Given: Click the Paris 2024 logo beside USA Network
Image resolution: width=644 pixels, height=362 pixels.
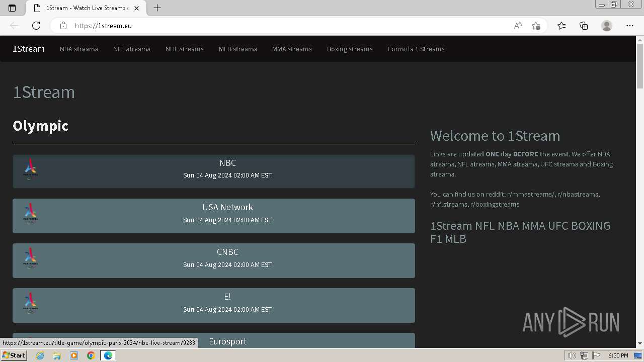Looking at the screenshot, I should tap(31, 214).
